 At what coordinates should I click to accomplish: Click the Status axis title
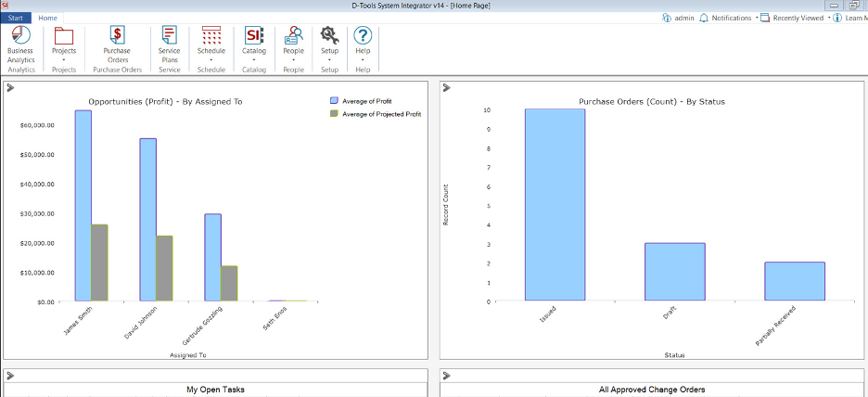pyautogui.click(x=675, y=355)
